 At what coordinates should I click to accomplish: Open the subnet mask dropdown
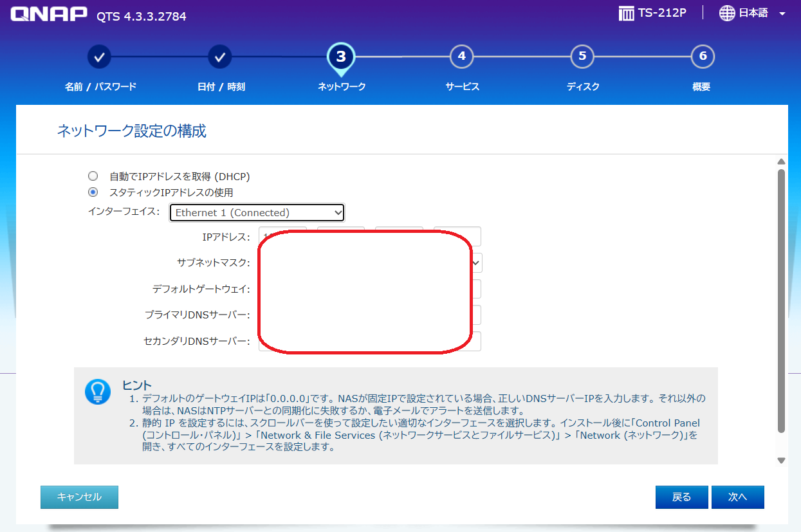[475, 262]
